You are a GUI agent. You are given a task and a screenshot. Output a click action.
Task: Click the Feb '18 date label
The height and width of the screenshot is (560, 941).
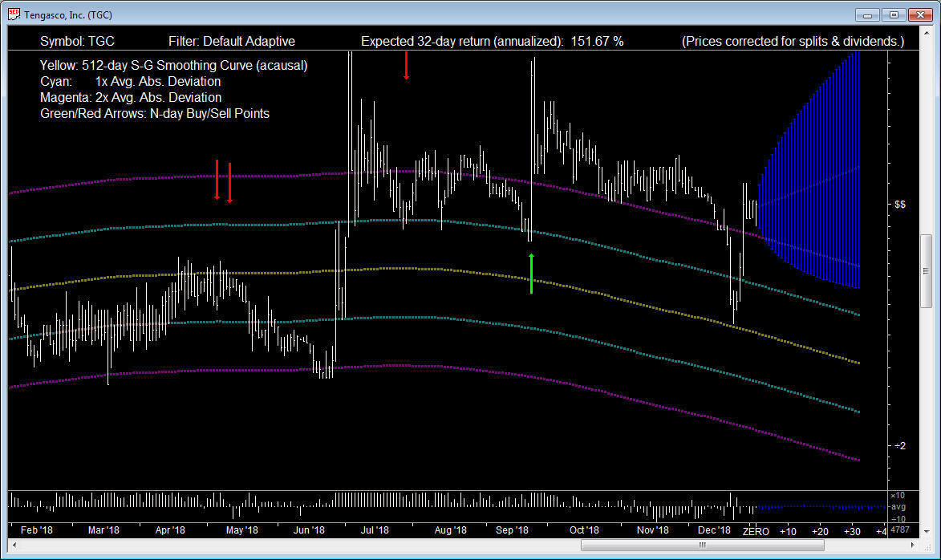pyautogui.click(x=37, y=530)
